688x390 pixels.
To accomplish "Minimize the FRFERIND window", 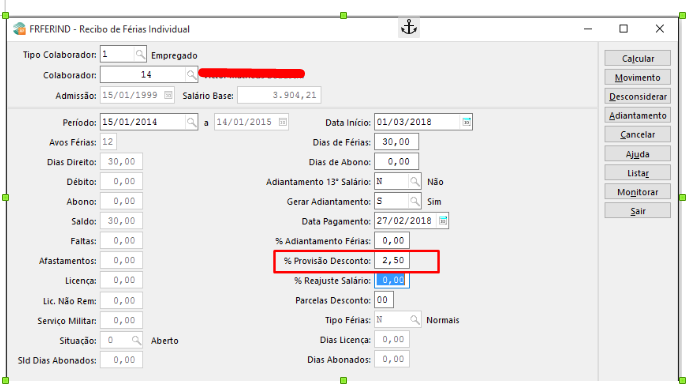I will click(588, 29).
